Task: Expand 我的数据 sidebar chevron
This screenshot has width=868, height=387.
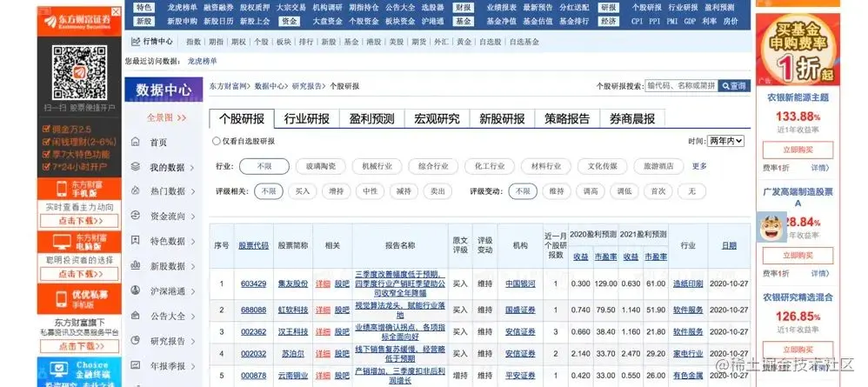Action: pos(192,167)
